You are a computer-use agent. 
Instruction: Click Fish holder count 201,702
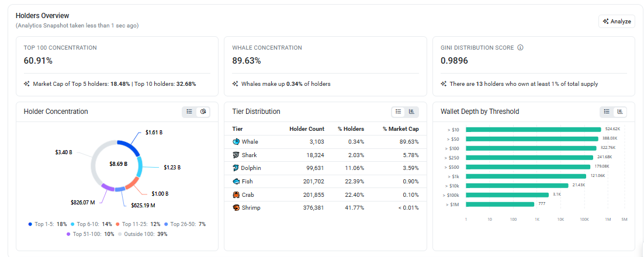pyautogui.click(x=313, y=181)
